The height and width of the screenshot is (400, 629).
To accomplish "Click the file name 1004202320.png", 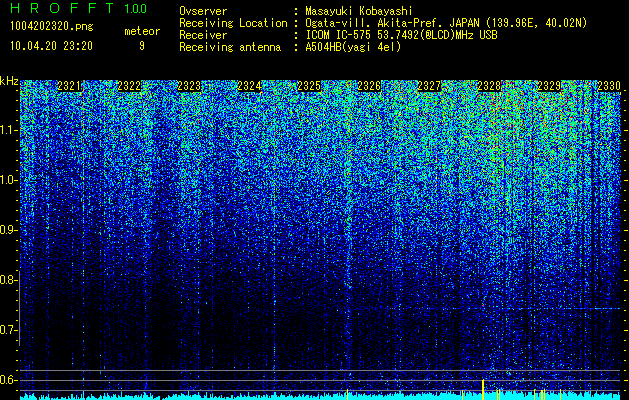I will point(52,26).
